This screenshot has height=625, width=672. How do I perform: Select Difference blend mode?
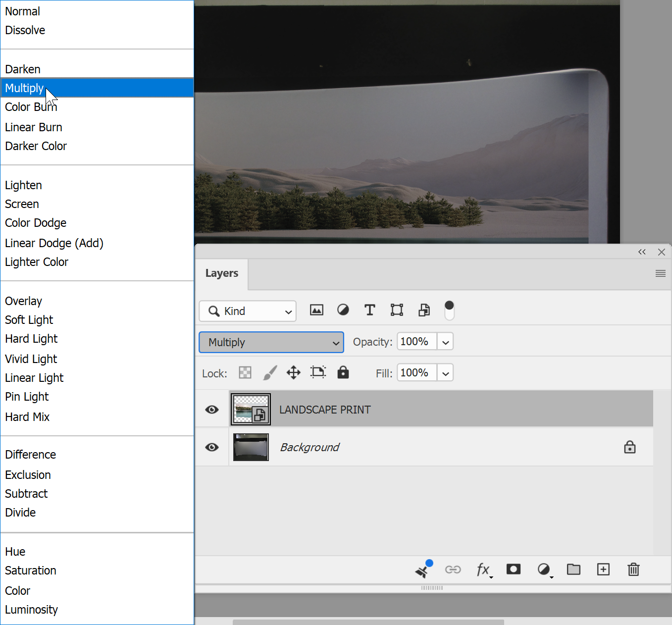tap(97, 455)
